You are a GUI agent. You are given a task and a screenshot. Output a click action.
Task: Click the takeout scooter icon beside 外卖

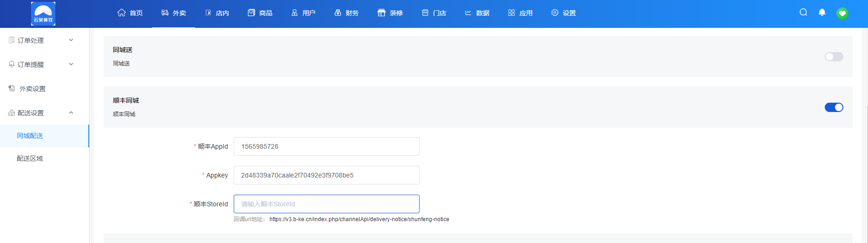(x=165, y=13)
